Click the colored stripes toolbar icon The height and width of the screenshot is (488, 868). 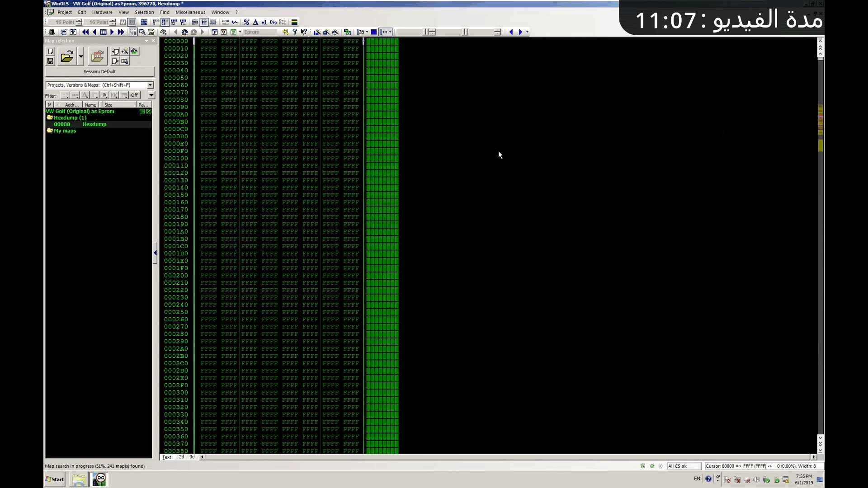click(294, 22)
